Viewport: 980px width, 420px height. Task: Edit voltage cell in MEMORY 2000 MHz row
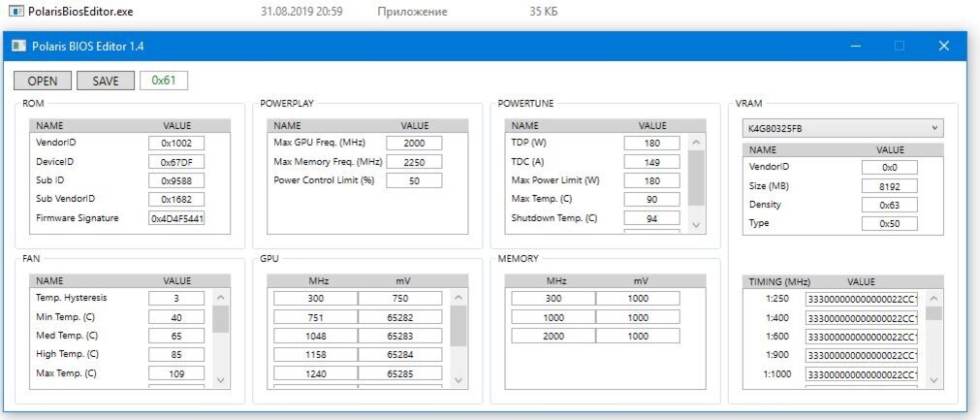tap(638, 337)
